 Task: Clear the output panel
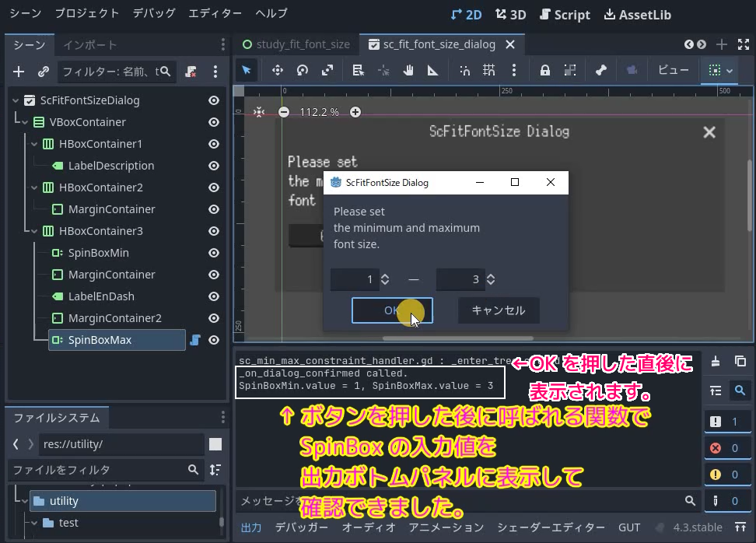point(716,361)
